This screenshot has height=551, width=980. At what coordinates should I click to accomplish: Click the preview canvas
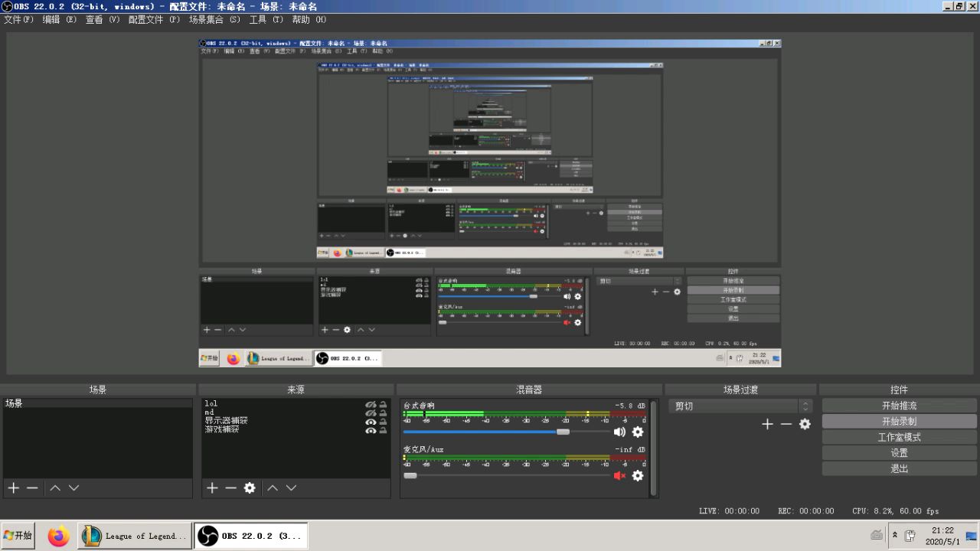(x=490, y=203)
